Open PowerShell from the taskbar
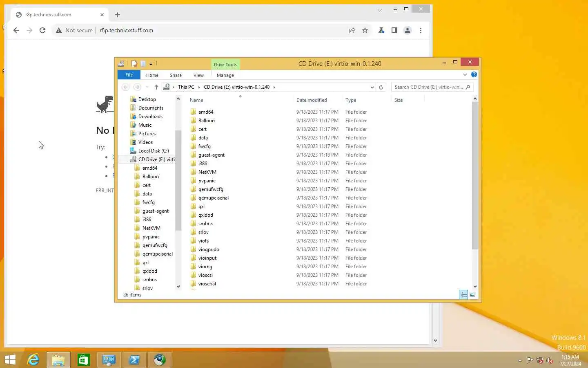 click(134, 360)
